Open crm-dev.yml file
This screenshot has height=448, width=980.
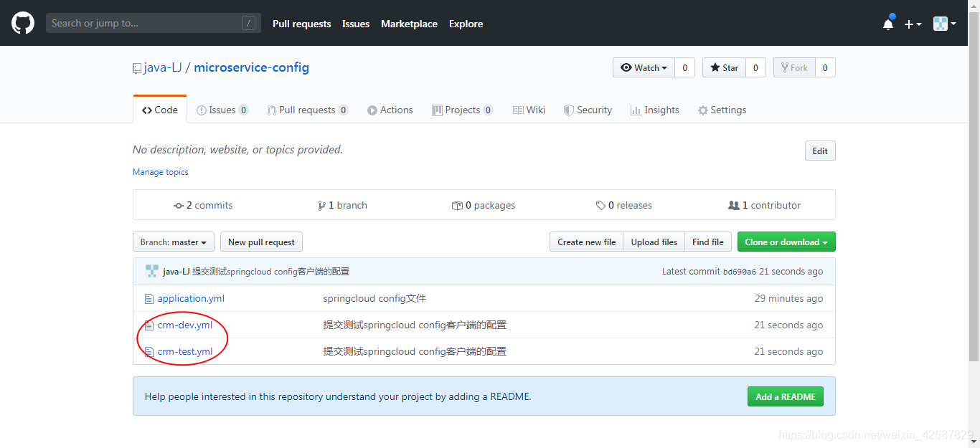click(185, 325)
